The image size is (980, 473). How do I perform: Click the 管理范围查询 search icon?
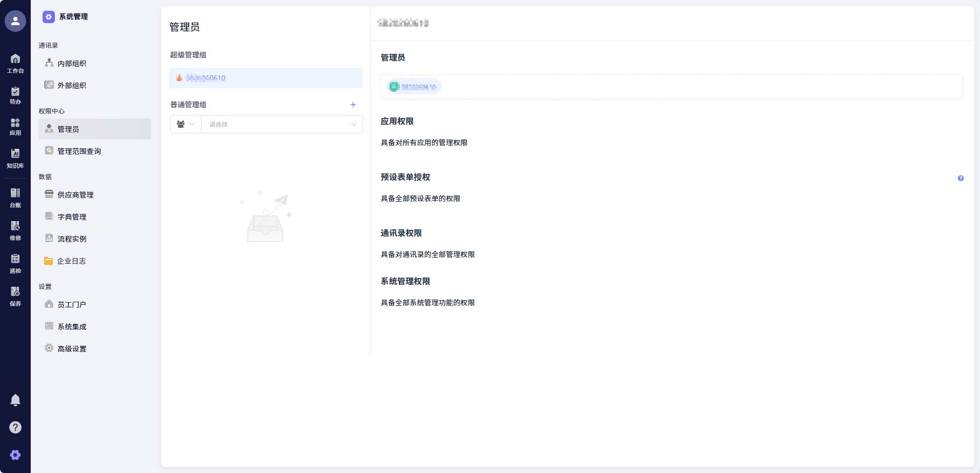tap(49, 150)
